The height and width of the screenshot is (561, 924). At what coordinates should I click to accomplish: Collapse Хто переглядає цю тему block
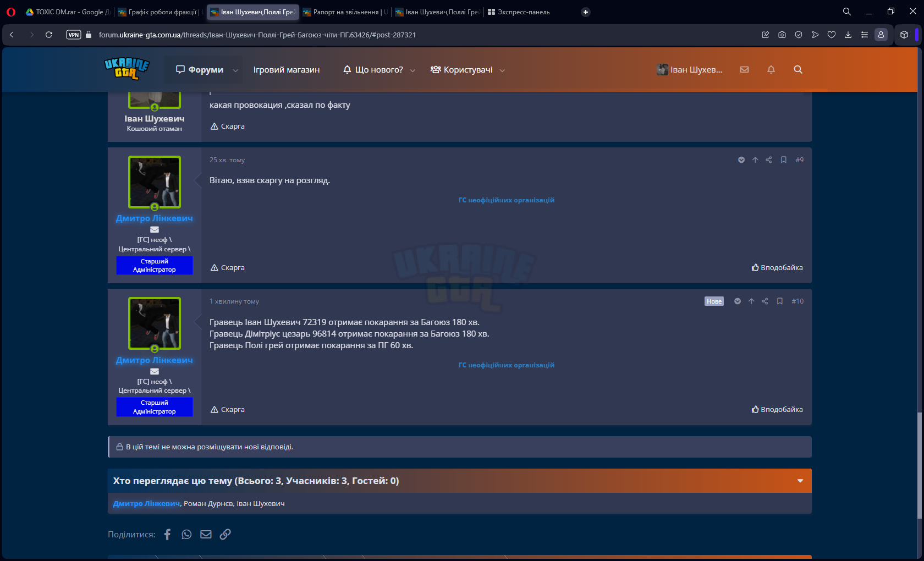(800, 481)
